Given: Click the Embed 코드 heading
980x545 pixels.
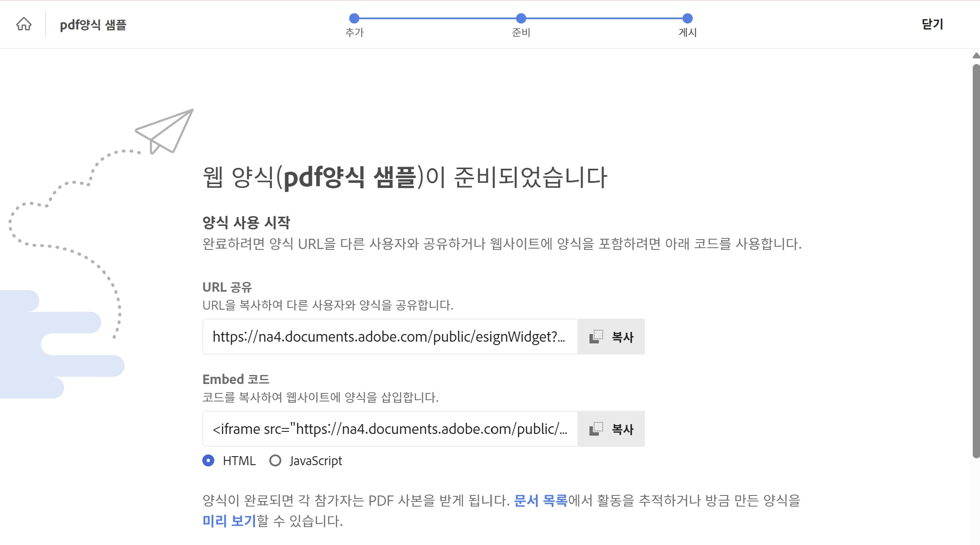Looking at the screenshot, I should (x=236, y=379).
